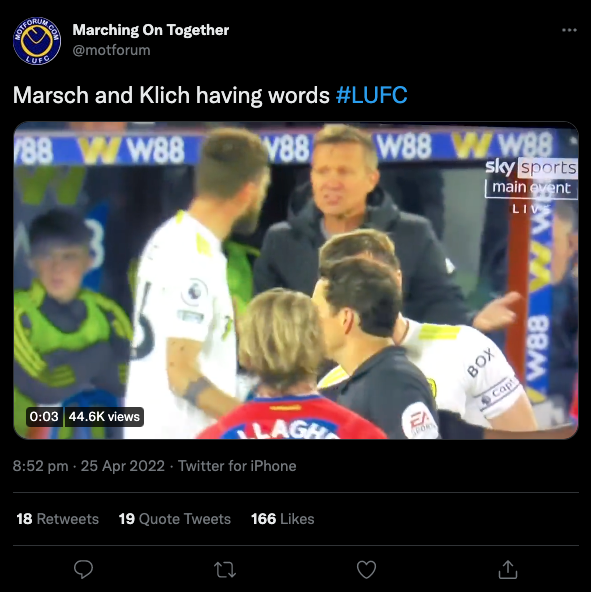This screenshot has width=591, height=592.
Task: Click the Sky Sports main event watermark
Action: tap(531, 179)
